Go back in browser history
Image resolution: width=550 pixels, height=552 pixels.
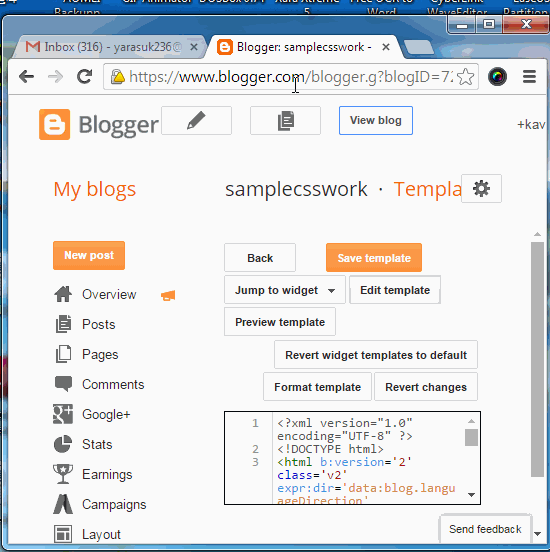pyautogui.click(x=26, y=76)
